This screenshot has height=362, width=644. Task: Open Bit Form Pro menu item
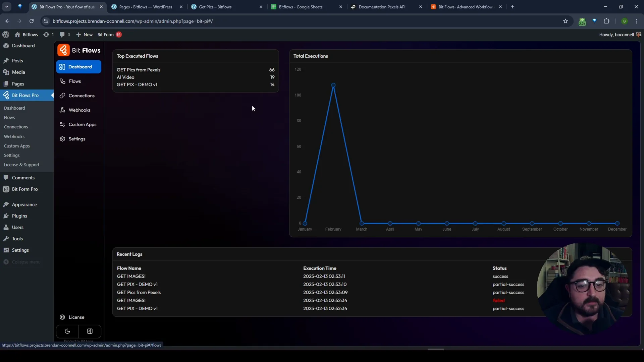point(27,189)
